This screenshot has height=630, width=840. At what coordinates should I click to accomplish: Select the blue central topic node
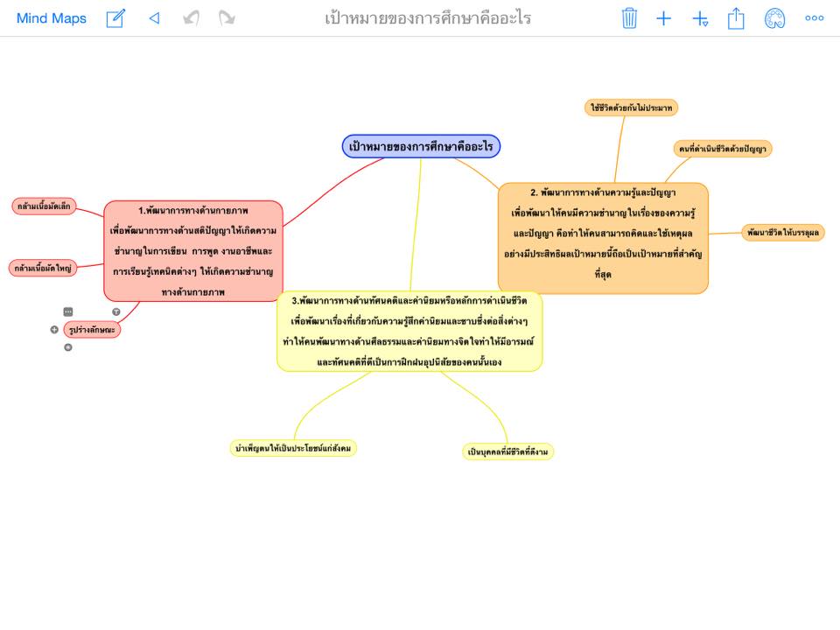(x=421, y=146)
